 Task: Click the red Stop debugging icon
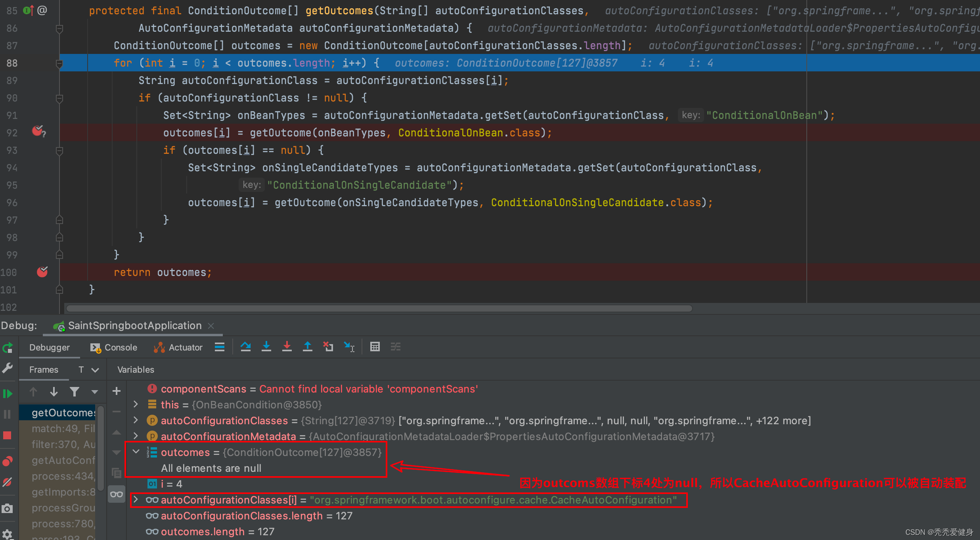tap(7, 435)
